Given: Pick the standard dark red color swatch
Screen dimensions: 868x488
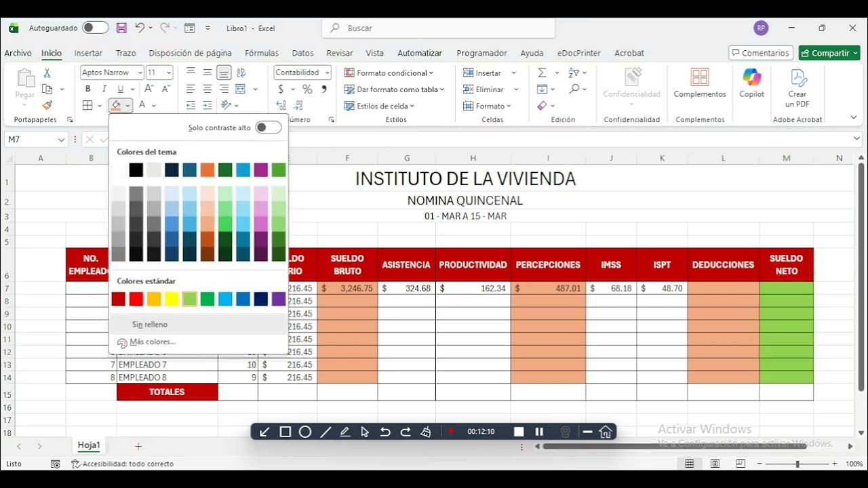Looking at the screenshot, I should [119, 299].
